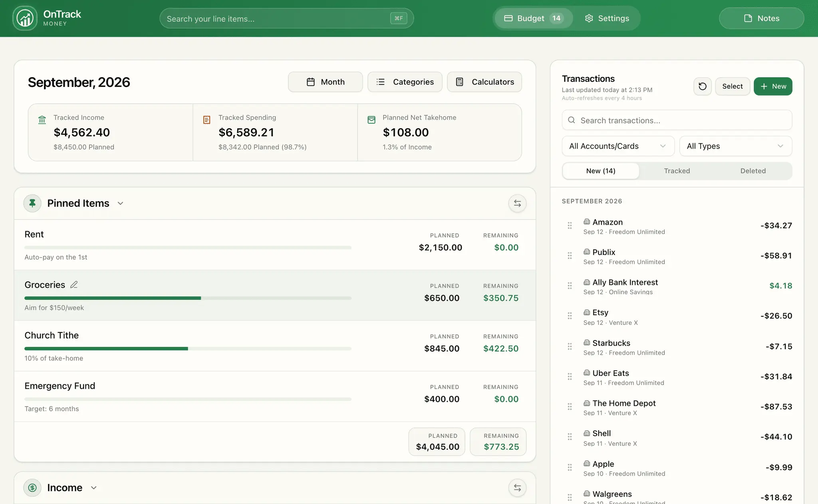Click the Select transactions button
Viewport: 818px width, 504px height.
pyautogui.click(x=732, y=86)
